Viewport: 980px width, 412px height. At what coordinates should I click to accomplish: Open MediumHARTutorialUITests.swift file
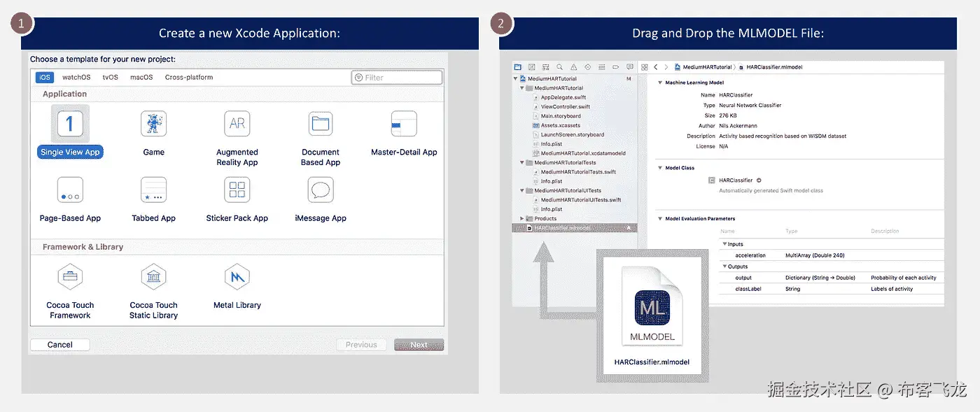tap(581, 199)
